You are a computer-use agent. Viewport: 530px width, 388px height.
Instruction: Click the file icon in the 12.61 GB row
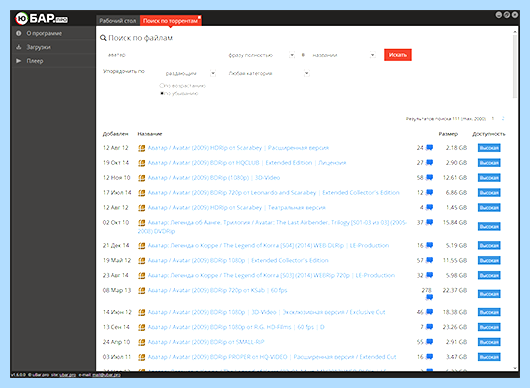coord(142,178)
